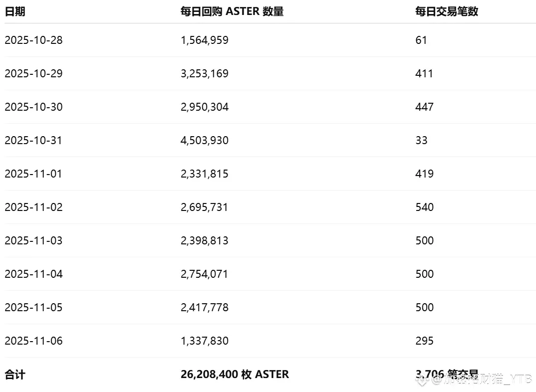This screenshot has height=392, width=536.
Task: Click the 每日交易笔数 column header
Action: tap(447, 11)
